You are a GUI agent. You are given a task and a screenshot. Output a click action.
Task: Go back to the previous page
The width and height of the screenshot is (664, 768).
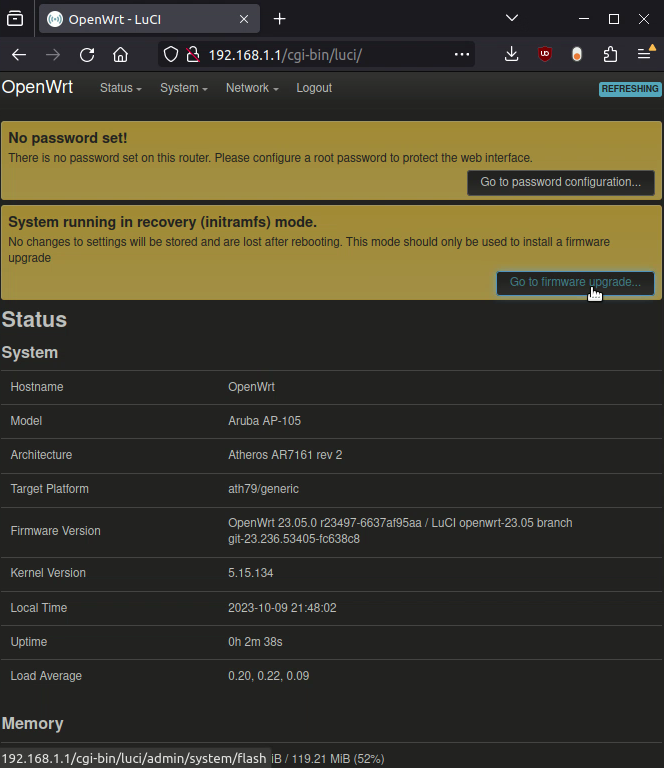[x=19, y=54]
